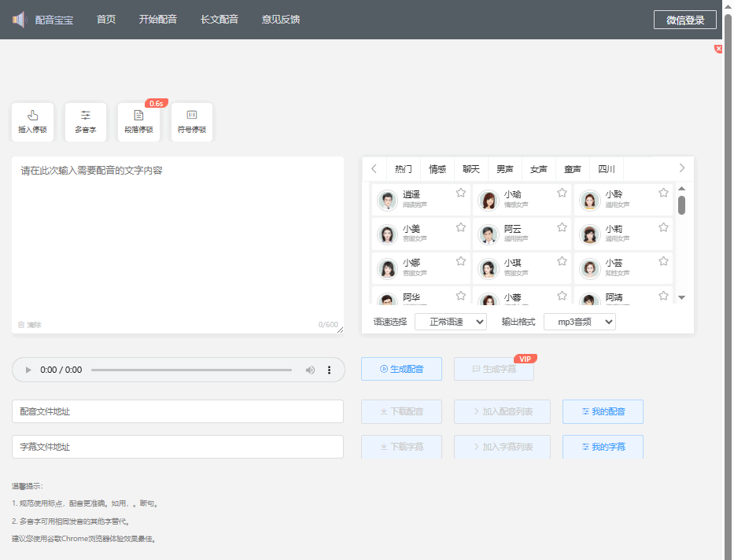Switch to the 情感 voice tab
This screenshot has width=734, height=560.
[437, 169]
